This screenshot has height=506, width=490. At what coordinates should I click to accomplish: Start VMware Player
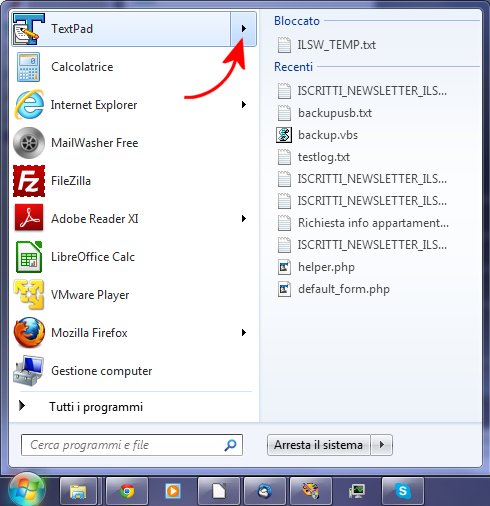(133, 295)
